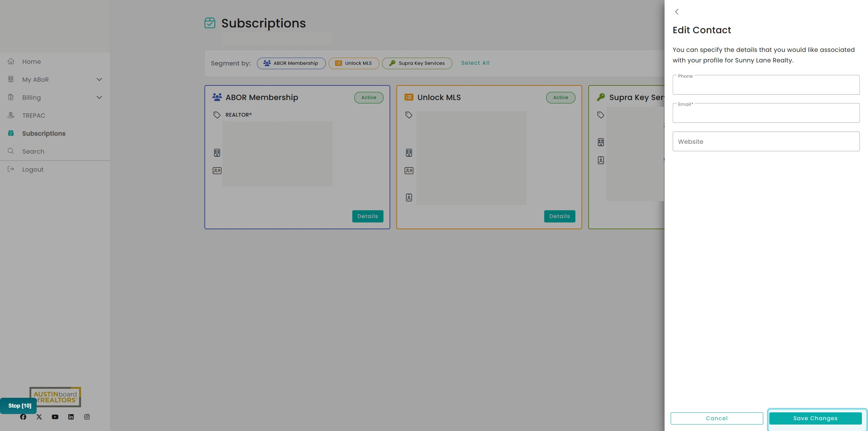Click the Search magnifier icon
The height and width of the screenshot is (431, 868).
click(11, 151)
